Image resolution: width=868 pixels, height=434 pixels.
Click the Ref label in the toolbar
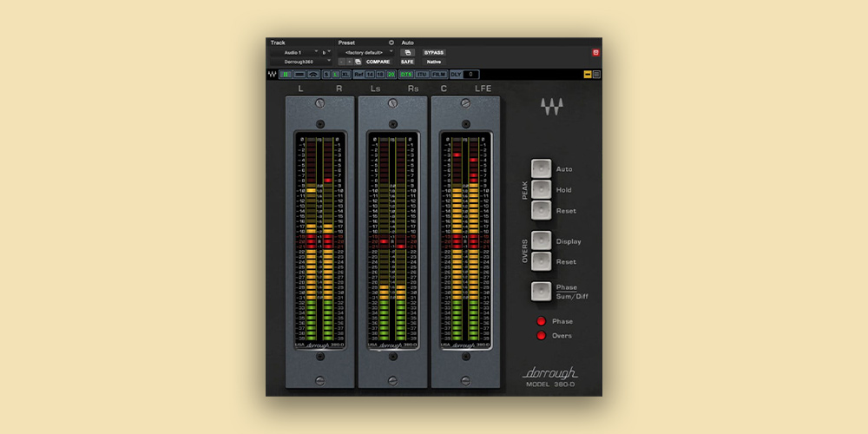(x=358, y=74)
